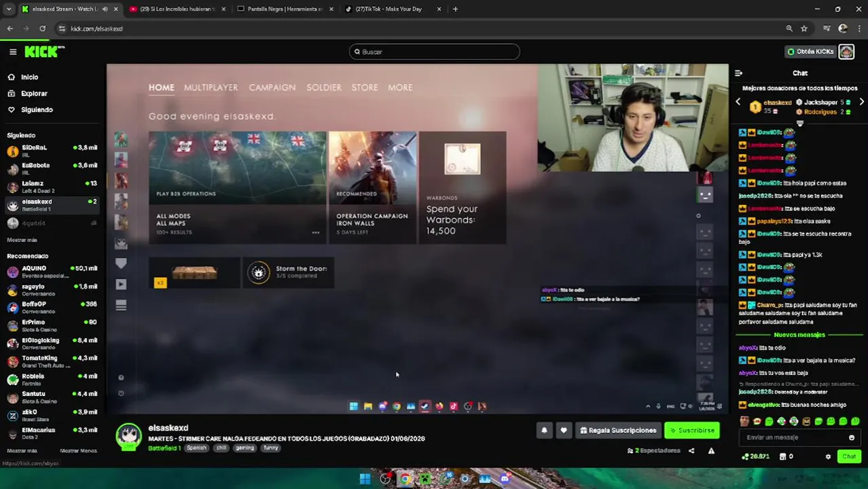Select elsaskexd Battlefield 1 sidebar entry
The width and height of the screenshot is (868, 489).
tap(52, 205)
